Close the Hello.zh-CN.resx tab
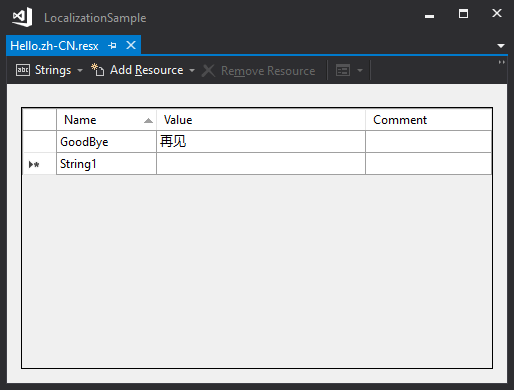This screenshot has height=390, width=514. click(x=131, y=45)
